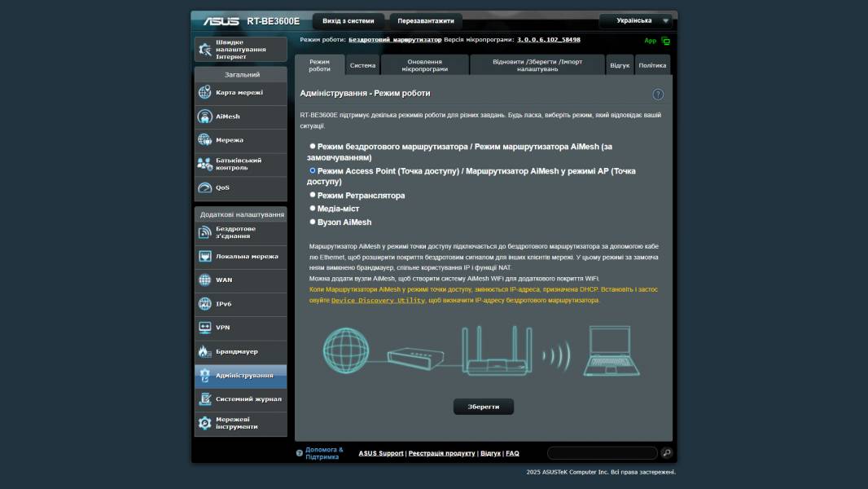Open Quick Internet Setup wizard icon

[x=205, y=49]
